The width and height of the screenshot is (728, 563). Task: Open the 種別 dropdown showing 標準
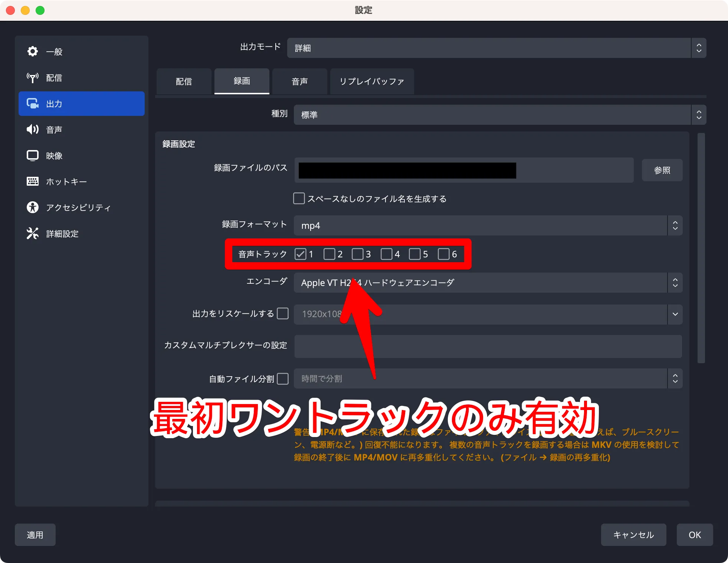pyautogui.click(x=500, y=115)
